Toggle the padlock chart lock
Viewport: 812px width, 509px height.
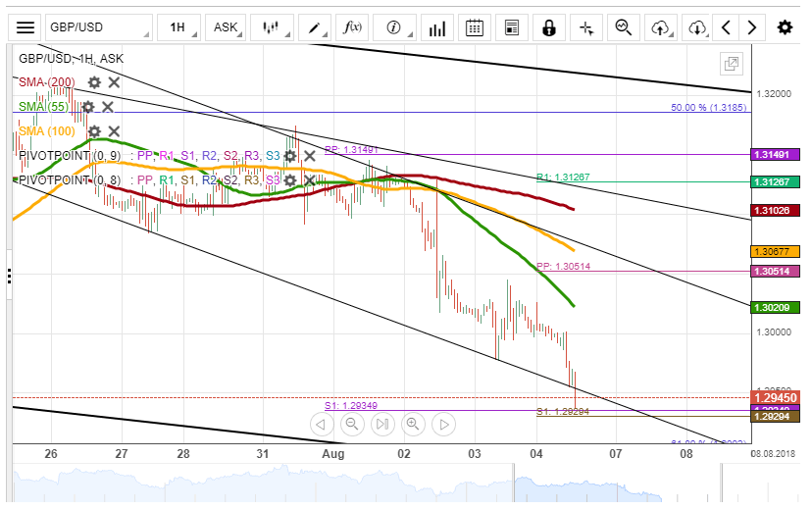click(x=549, y=27)
